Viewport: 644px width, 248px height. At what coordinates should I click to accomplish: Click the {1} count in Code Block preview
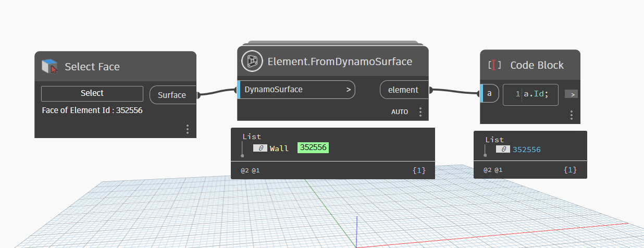571,170
